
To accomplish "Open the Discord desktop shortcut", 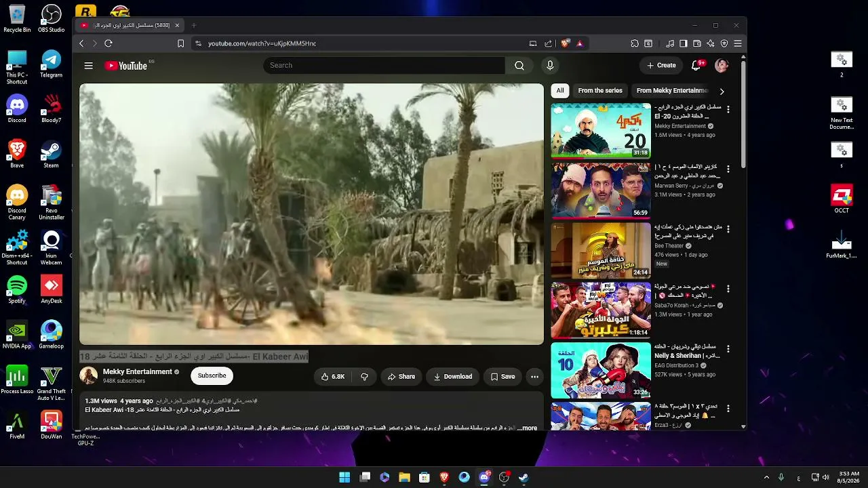I will click(17, 108).
